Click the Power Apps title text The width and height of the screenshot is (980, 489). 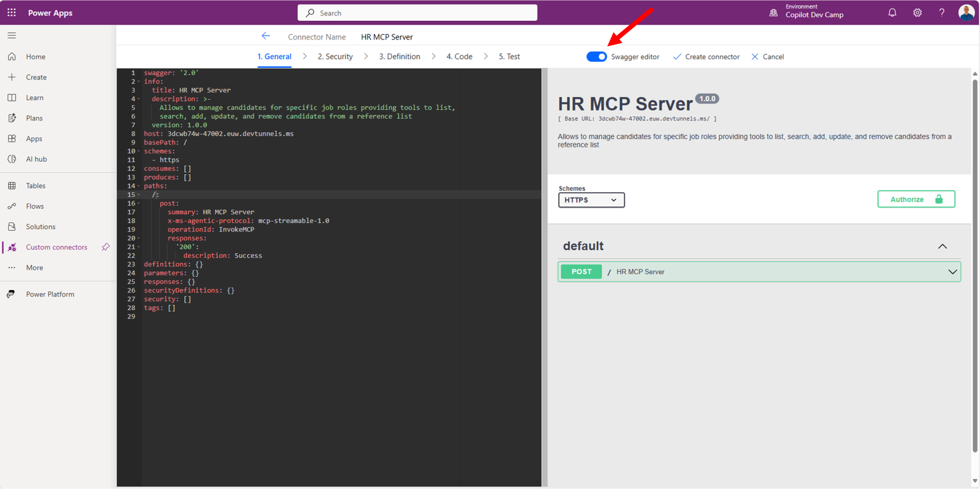[x=50, y=12]
